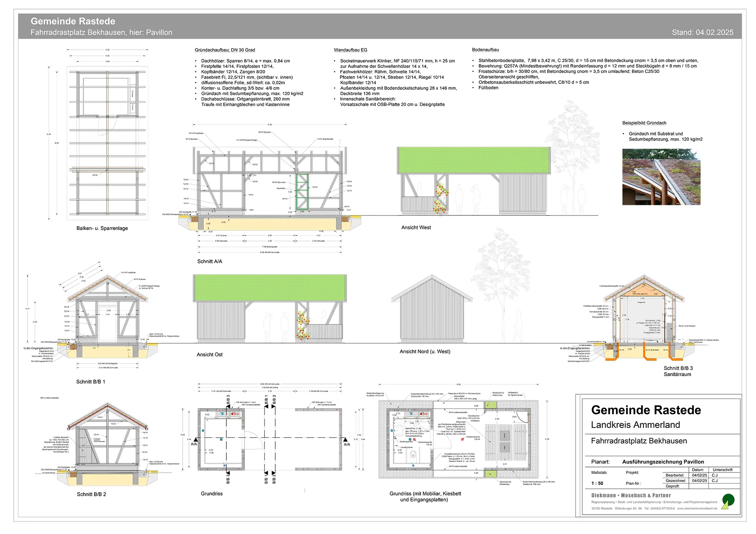The width and height of the screenshot is (756, 534).
Task: Click the top B/B 3 section marker
Action: (x=228, y=402)
